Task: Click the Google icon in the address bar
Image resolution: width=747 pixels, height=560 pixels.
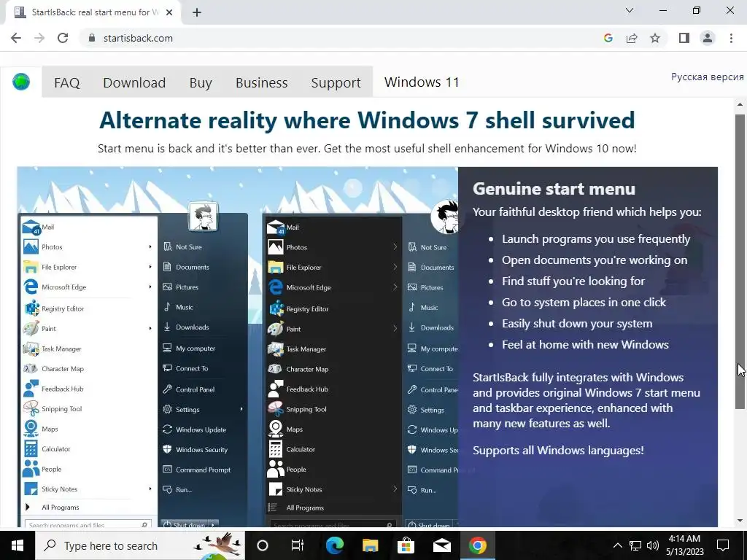Action: (x=608, y=38)
